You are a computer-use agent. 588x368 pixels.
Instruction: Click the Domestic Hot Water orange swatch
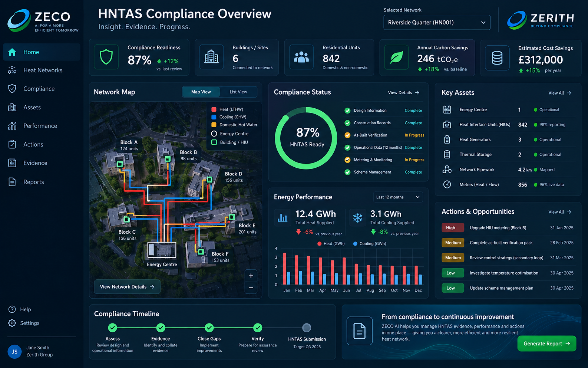tap(214, 125)
